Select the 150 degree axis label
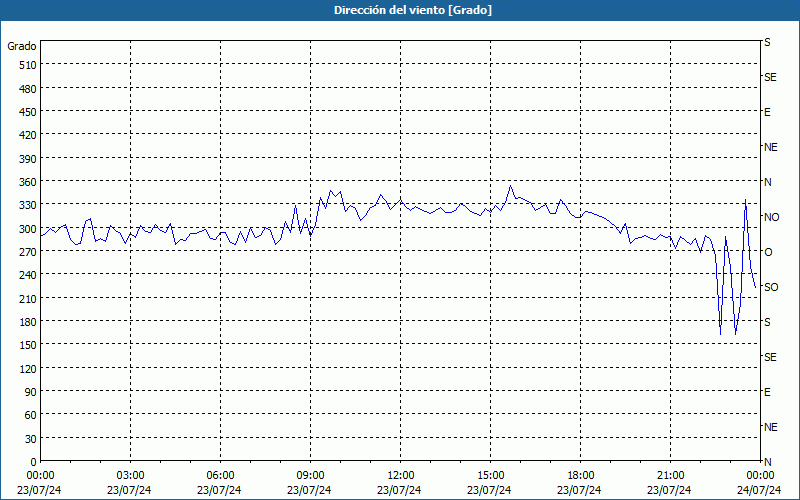 point(29,345)
